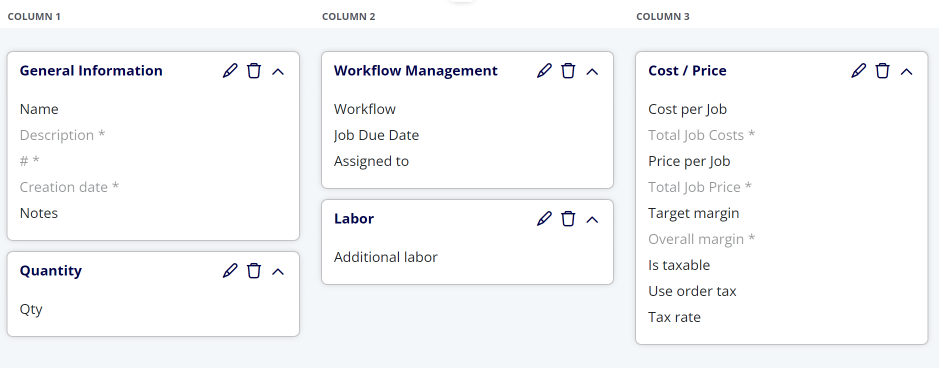Viewport: 939px width, 368px height.
Task: Edit the Workflow Management section
Action: coord(544,71)
